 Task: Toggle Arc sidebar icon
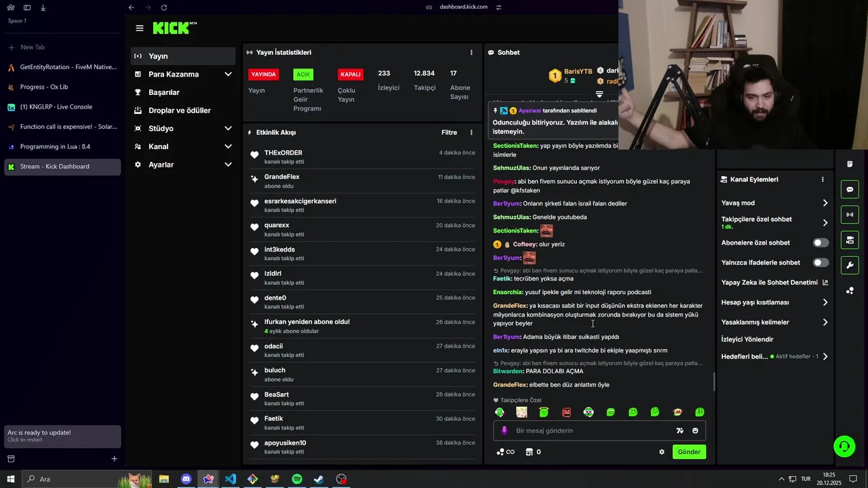pyautogui.click(x=27, y=7)
